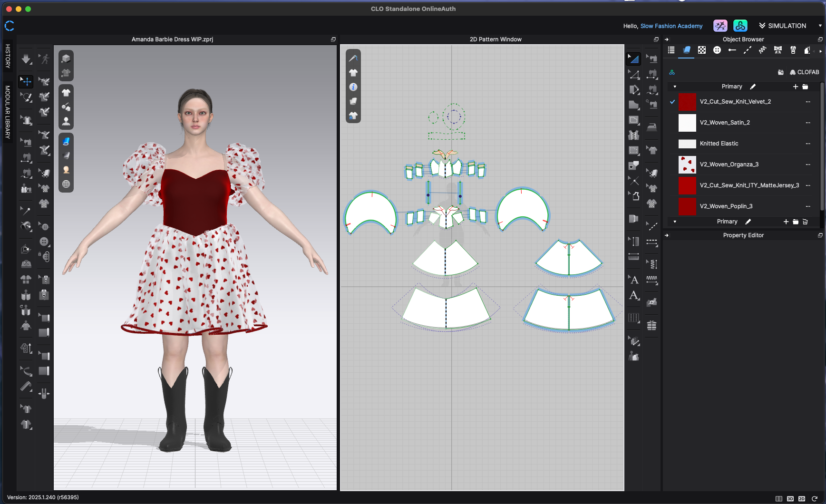Toggle the 3D garment display shirt icon
Image resolution: width=826 pixels, height=504 pixels.
[x=66, y=93]
